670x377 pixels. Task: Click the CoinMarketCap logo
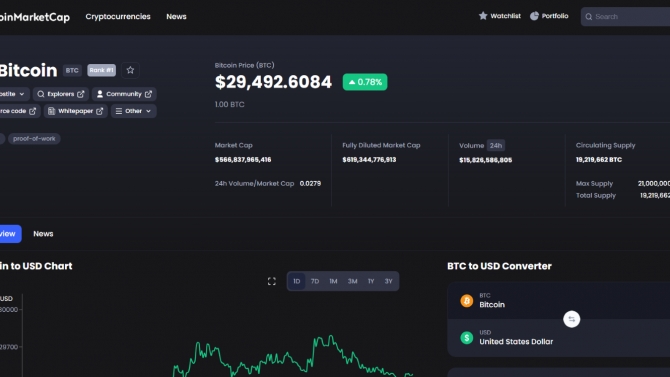click(35, 17)
